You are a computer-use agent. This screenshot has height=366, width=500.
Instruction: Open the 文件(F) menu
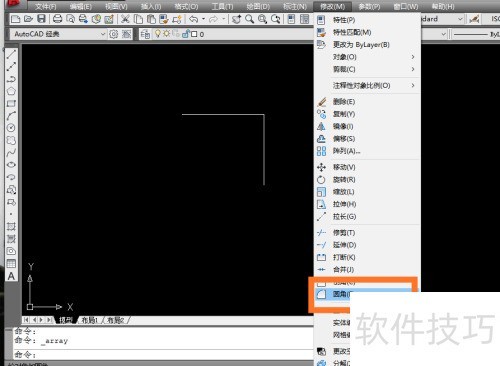pyautogui.click(x=46, y=6)
